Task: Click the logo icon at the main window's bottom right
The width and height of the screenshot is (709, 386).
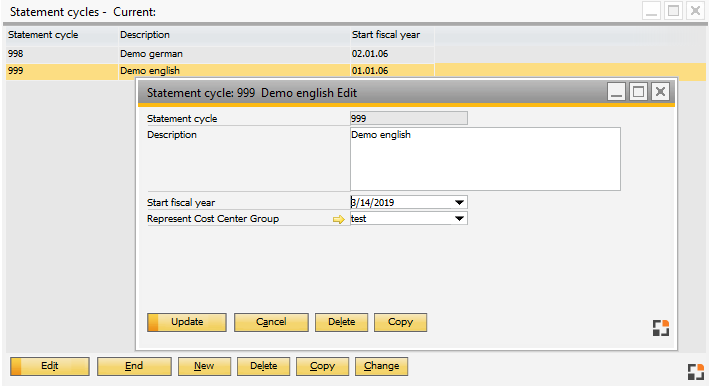Action: pyautogui.click(x=696, y=372)
